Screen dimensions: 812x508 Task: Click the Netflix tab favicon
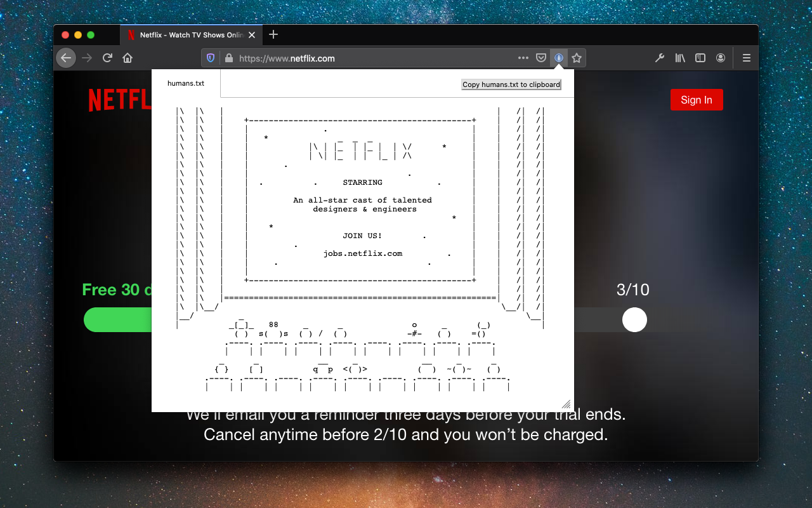131,35
